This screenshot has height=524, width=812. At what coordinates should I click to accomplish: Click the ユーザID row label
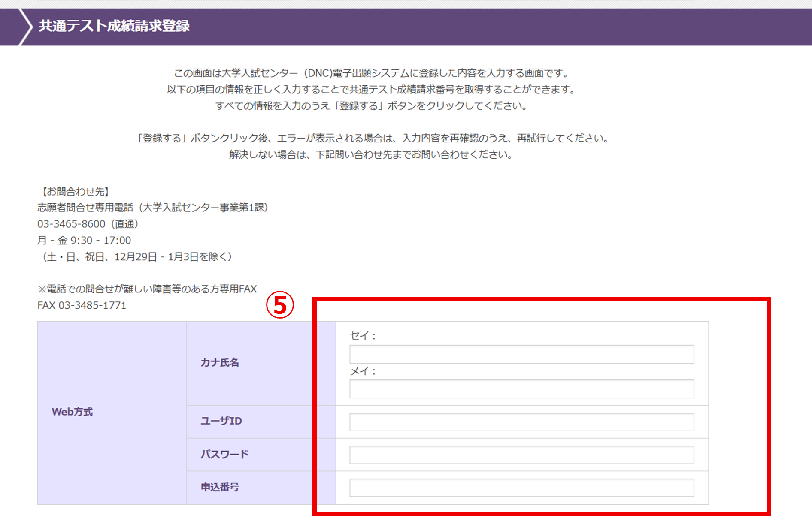pyautogui.click(x=221, y=421)
